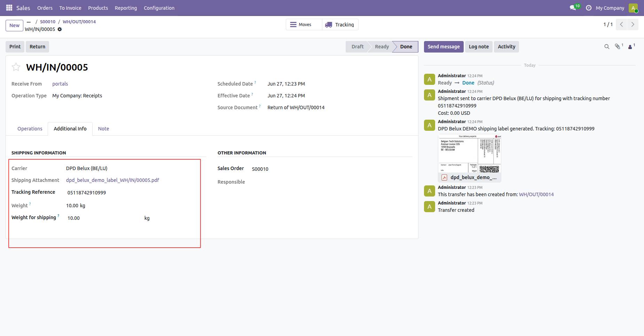Click the Print button
This screenshot has width=644, height=336.
15,47
